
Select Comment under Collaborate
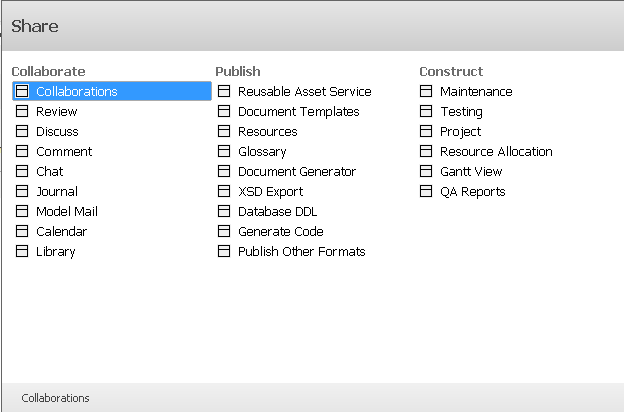pos(64,152)
